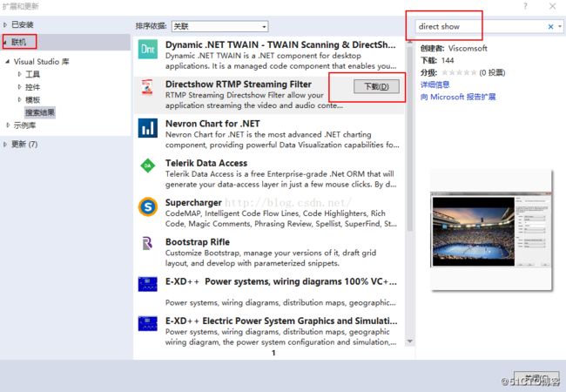Click the star rating in details pane
This screenshot has height=392, width=566.
pyautogui.click(x=459, y=72)
